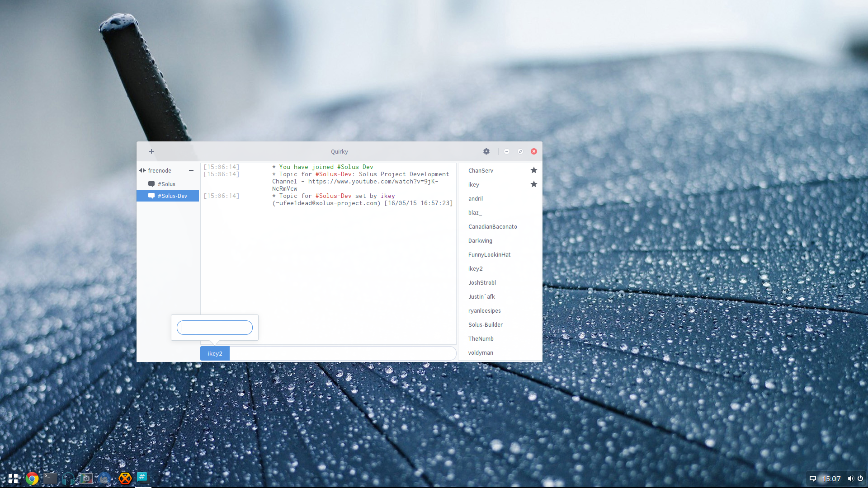Select user Darkwing in nick list

click(500, 240)
